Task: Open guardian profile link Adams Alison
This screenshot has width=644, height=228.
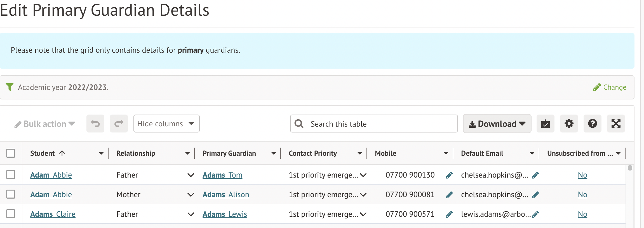Action: point(225,195)
